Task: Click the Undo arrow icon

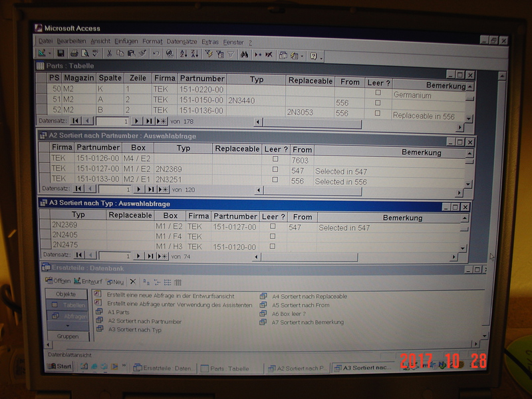Action: [x=156, y=54]
